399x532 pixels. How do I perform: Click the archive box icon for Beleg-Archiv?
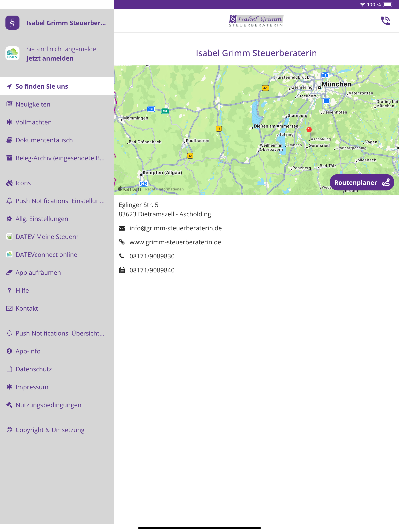[x=9, y=158]
